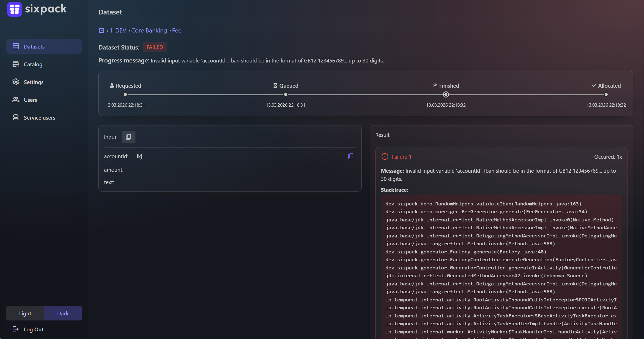644x339 pixels.
Task: Open the 1-DEV breadcrumb link
Action: [118, 30]
